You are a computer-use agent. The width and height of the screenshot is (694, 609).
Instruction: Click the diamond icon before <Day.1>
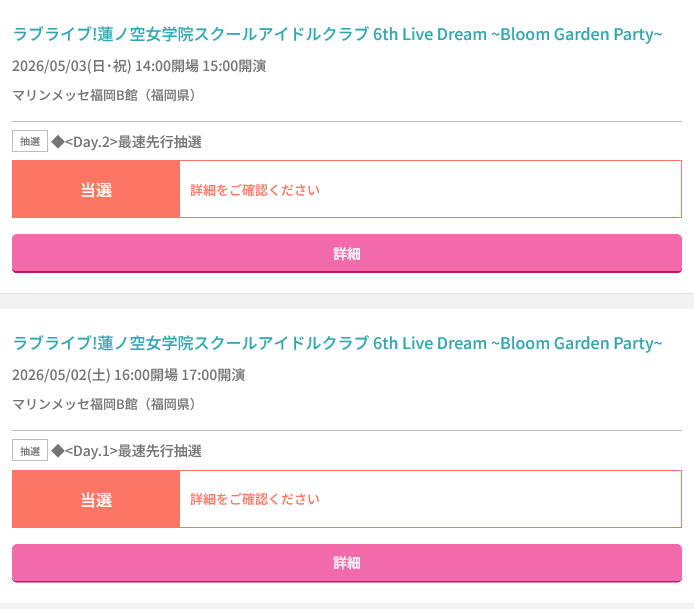(x=58, y=451)
